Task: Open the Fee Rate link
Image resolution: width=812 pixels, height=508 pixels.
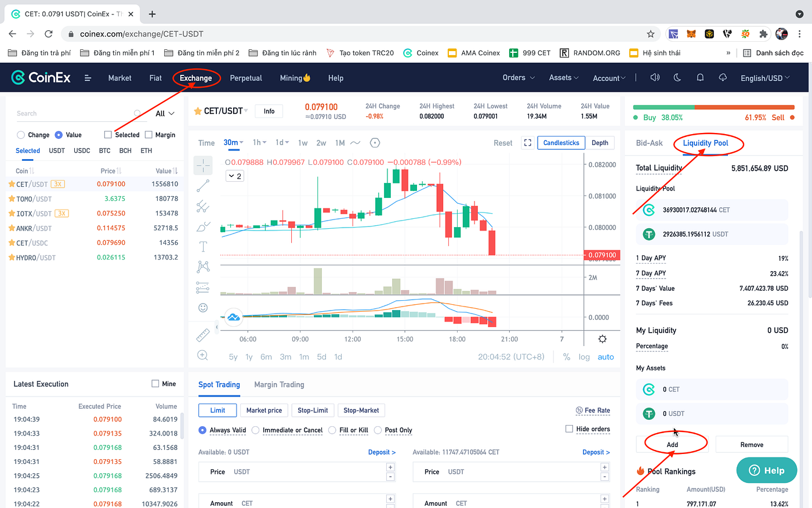Action: tap(593, 410)
